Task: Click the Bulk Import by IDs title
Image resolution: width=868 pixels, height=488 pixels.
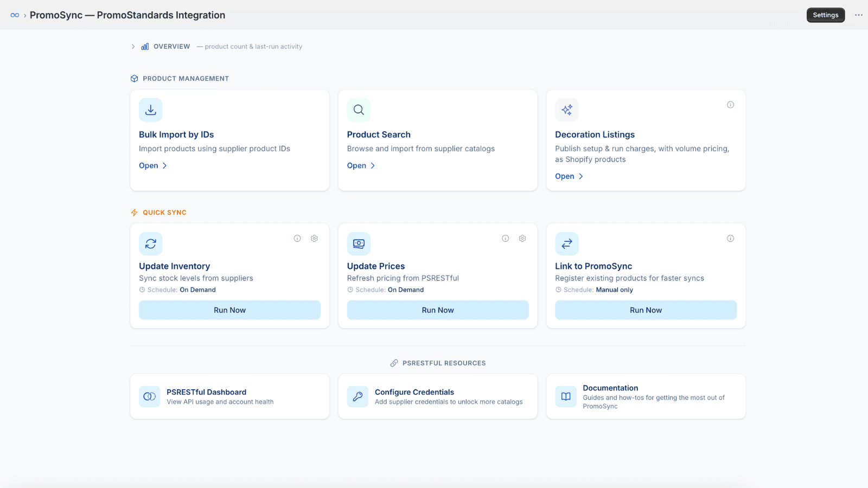Action: (x=176, y=134)
